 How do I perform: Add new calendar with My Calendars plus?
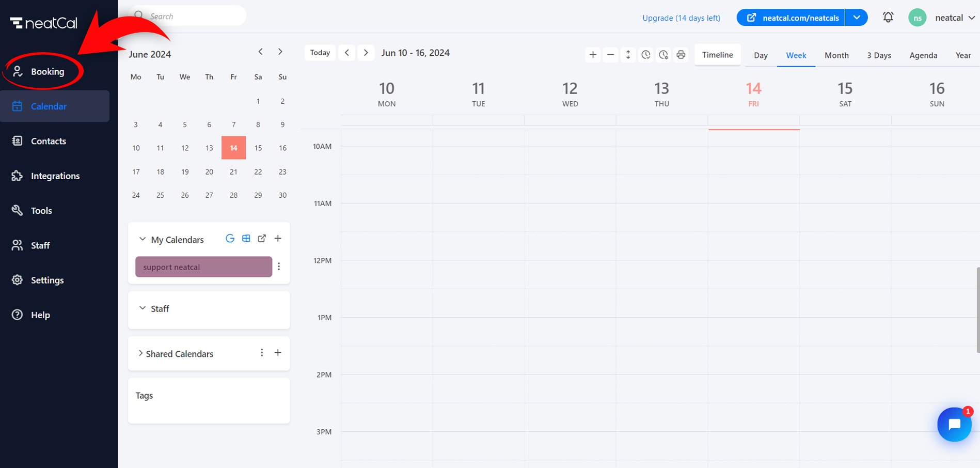click(x=278, y=238)
